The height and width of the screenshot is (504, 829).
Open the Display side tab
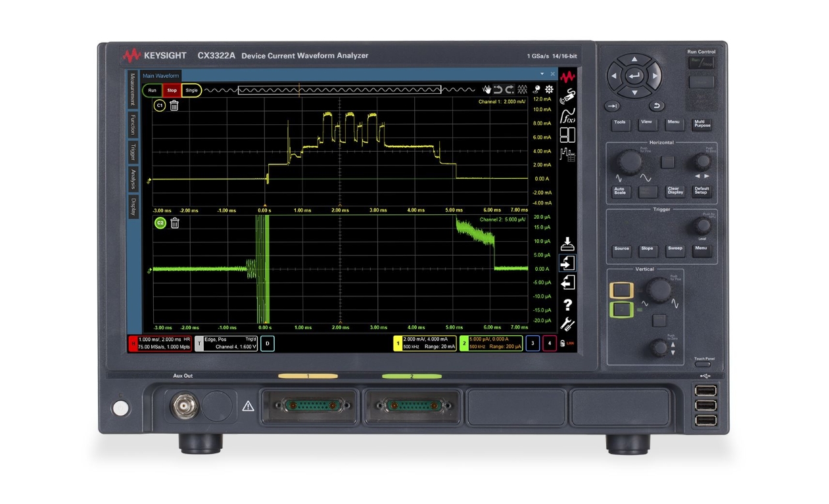[133, 206]
